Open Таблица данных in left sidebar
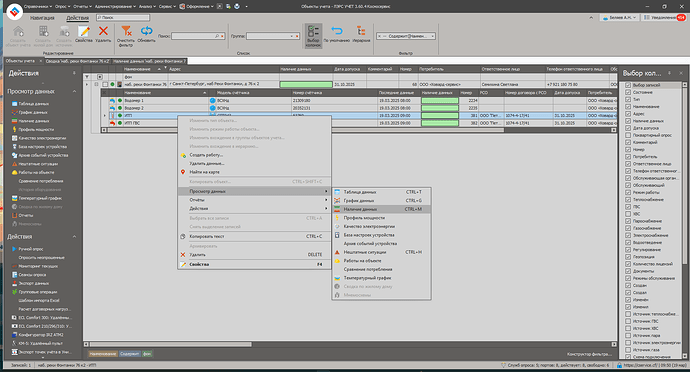The height and width of the screenshot is (372, 690). pos(33,104)
